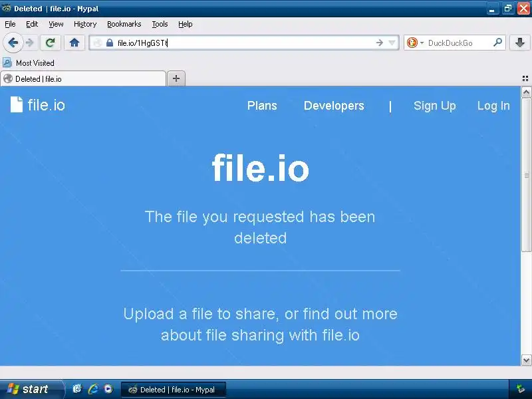Expand the address bar history dropdown
This screenshot has width=532, height=399.
(392, 43)
